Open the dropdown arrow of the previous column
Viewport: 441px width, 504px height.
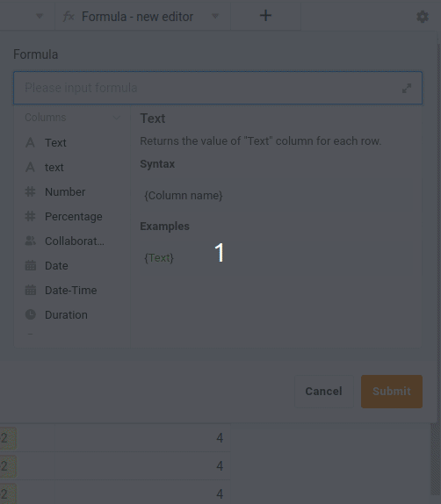(x=40, y=16)
